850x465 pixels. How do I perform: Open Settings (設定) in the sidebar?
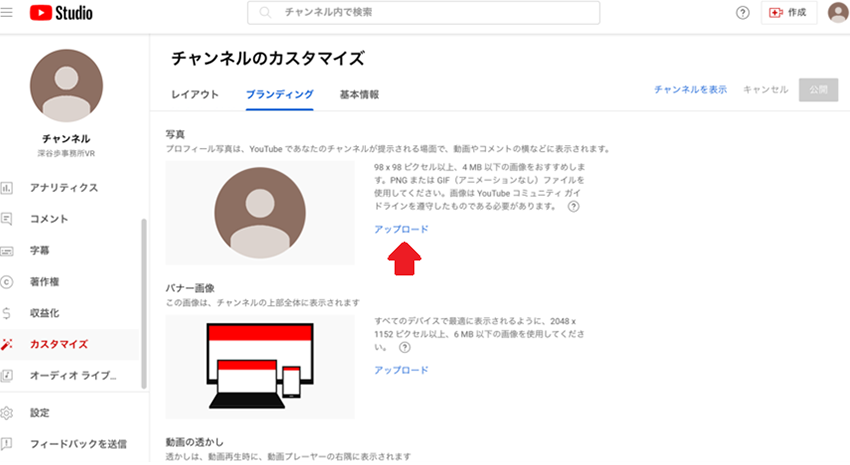tap(40, 412)
